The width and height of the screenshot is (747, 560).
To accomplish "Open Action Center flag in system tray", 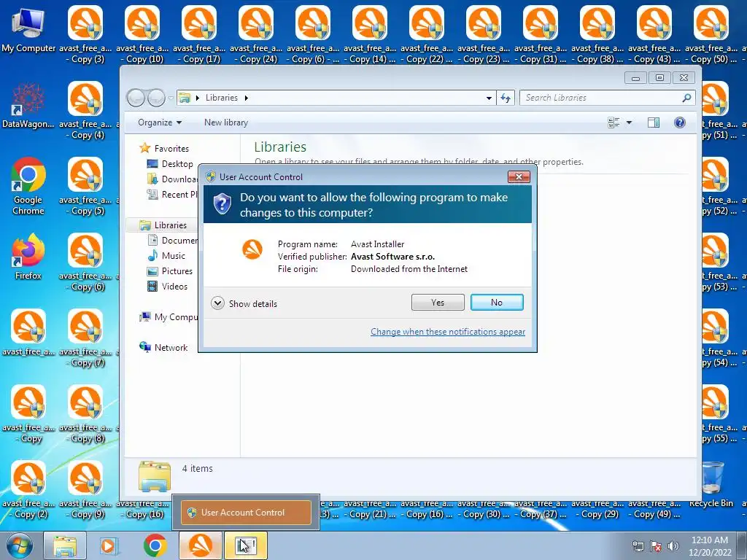I will pyautogui.click(x=656, y=546).
